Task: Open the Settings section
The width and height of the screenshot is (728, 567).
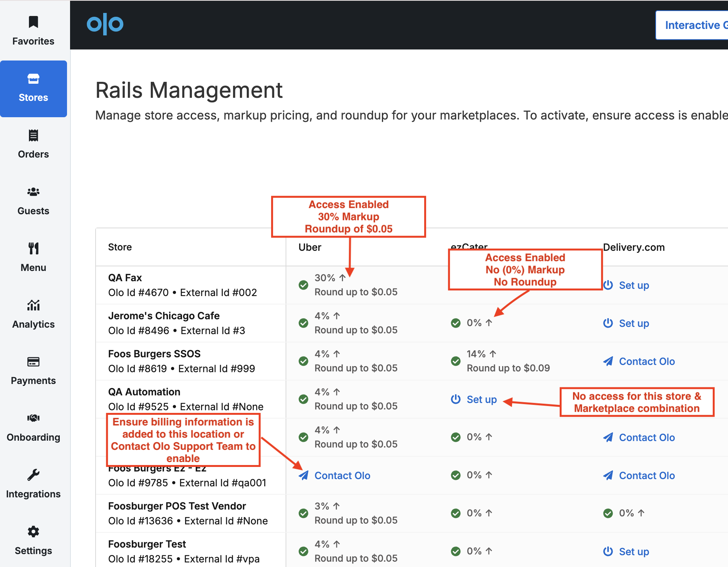Action: (x=34, y=541)
